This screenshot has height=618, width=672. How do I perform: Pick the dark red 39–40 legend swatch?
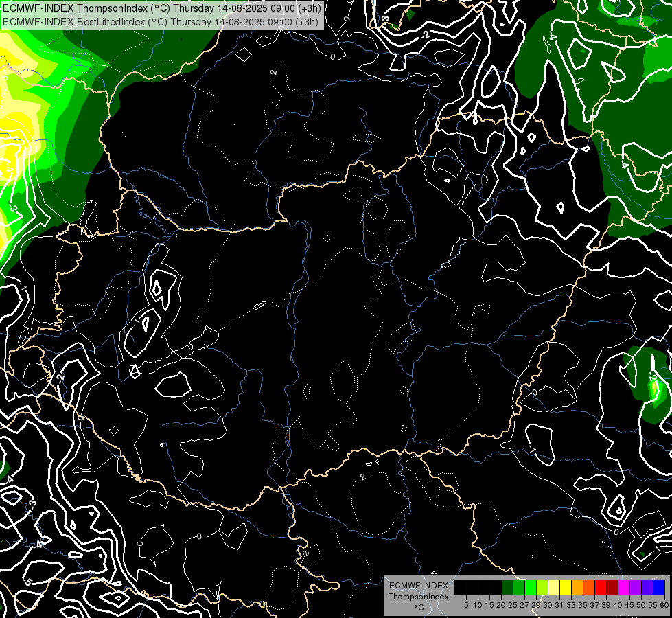coord(612,587)
